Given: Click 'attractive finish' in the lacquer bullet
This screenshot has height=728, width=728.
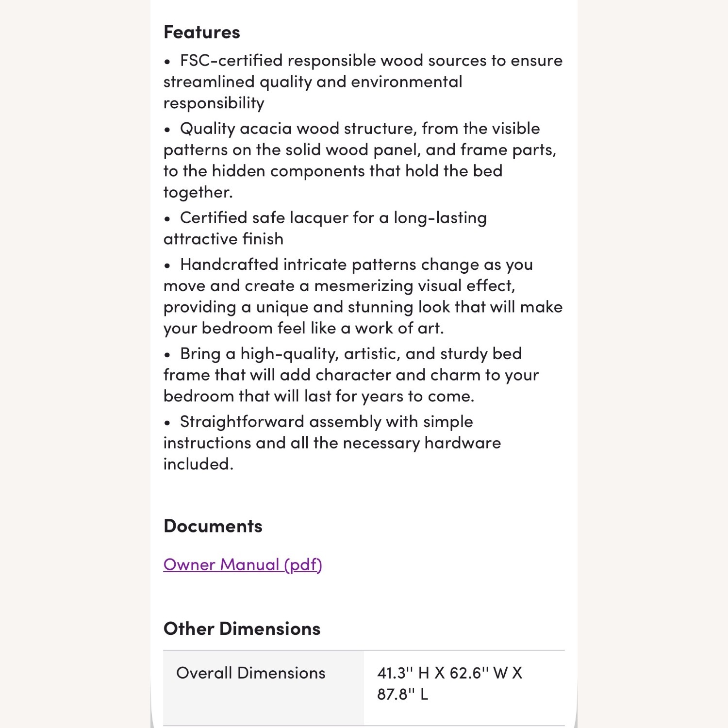Looking at the screenshot, I should [x=223, y=239].
